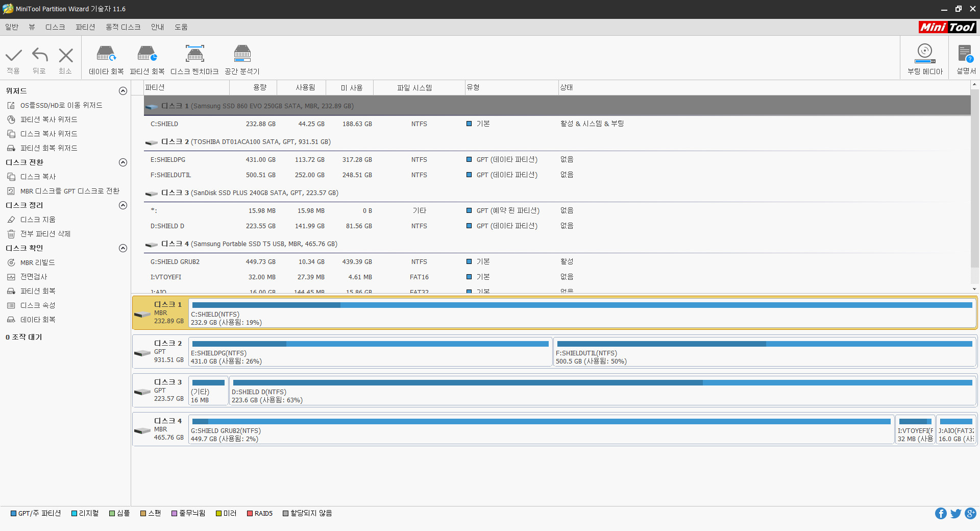This screenshot has width=980, height=531.
Task: Select Disk Copy (디스크 복사) under disk conversion
Action: (x=38, y=177)
